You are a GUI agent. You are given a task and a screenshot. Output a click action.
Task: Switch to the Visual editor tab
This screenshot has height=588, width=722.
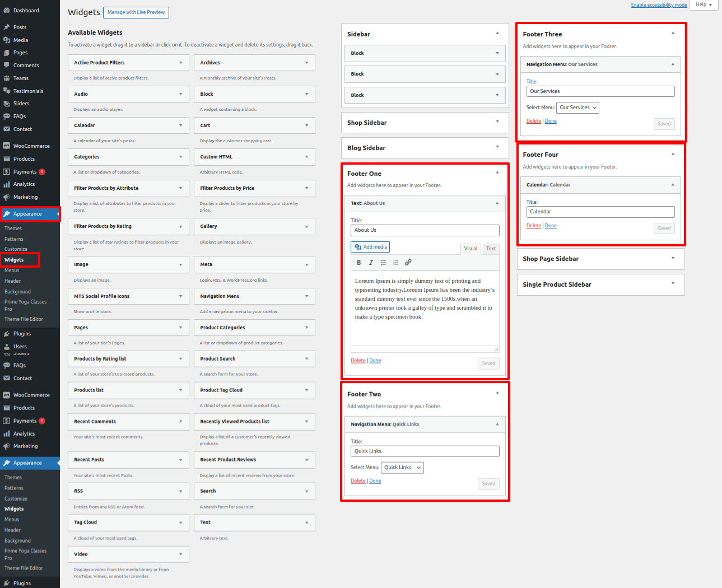(x=471, y=249)
